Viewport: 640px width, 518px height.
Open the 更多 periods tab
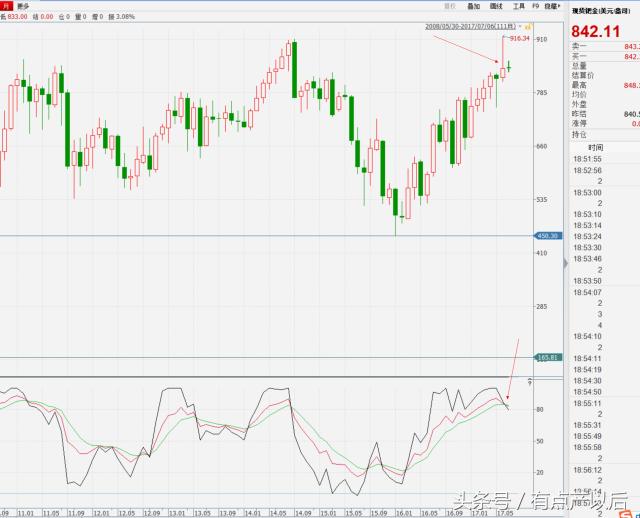click(x=23, y=6)
